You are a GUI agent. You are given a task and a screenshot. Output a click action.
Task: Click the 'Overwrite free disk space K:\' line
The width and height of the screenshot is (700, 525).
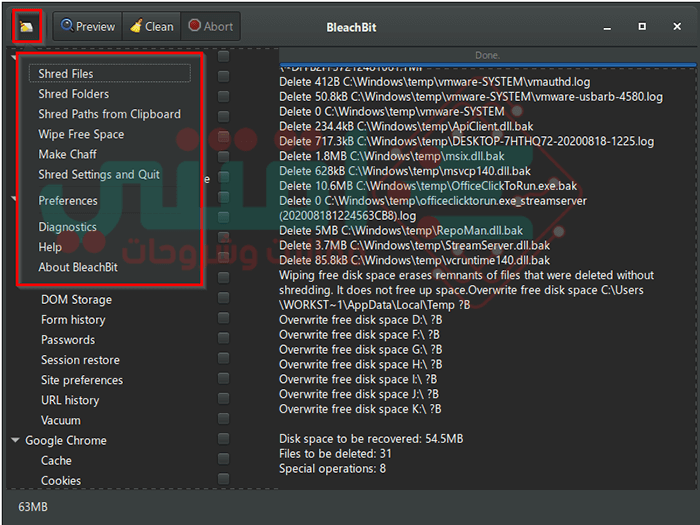click(x=360, y=409)
